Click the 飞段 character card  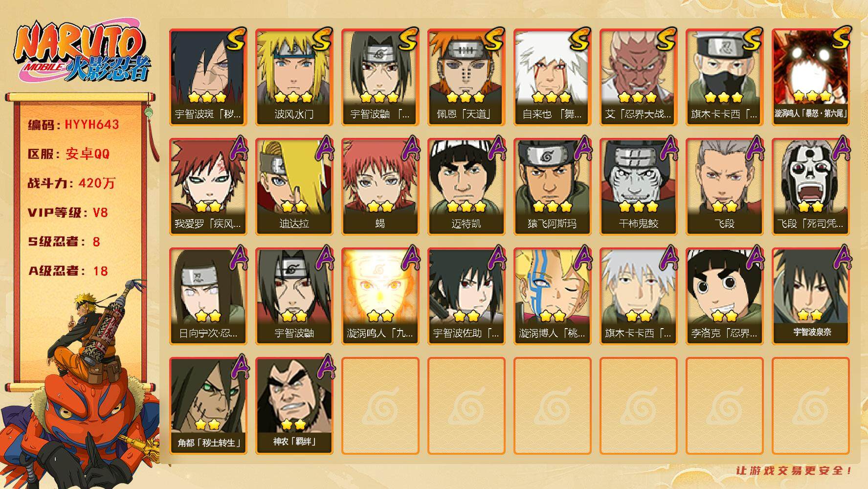coord(724,187)
